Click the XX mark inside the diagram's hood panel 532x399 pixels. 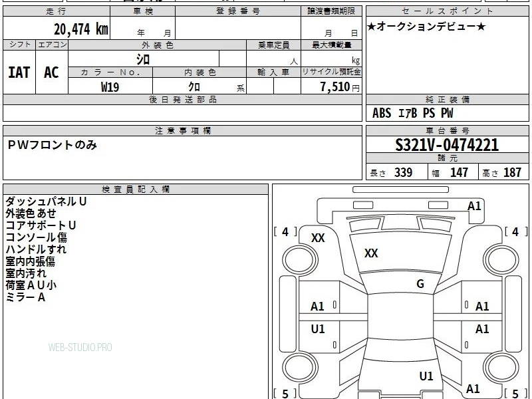coord(371,253)
